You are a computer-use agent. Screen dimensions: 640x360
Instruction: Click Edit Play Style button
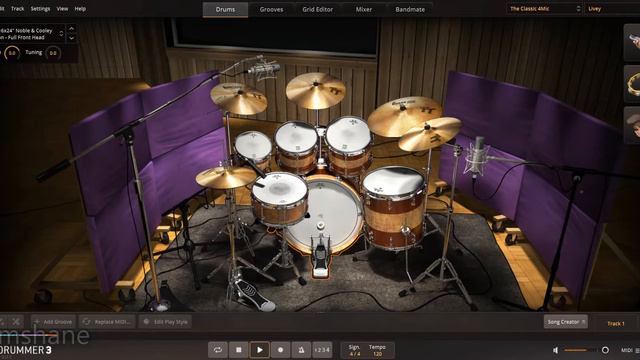165,322
